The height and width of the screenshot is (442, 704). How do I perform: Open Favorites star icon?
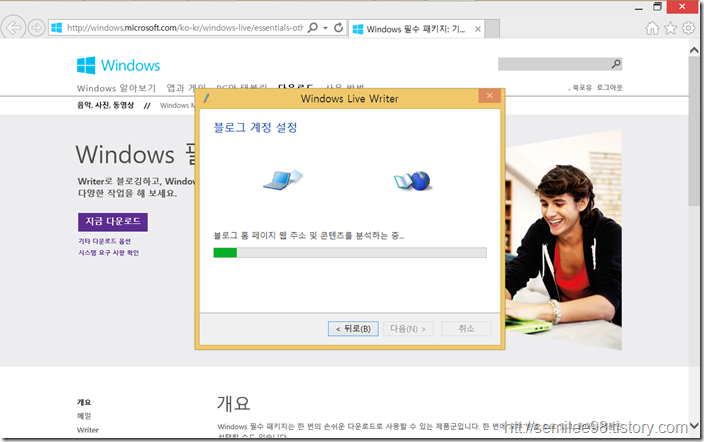pyautogui.click(x=670, y=28)
